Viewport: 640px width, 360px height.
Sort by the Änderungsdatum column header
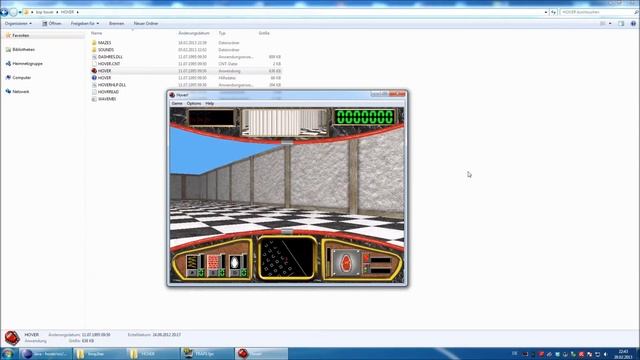[x=193, y=33]
